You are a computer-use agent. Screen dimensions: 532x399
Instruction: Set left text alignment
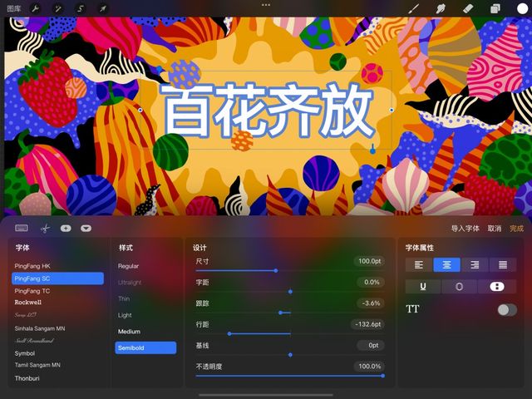pyautogui.click(x=419, y=265)
